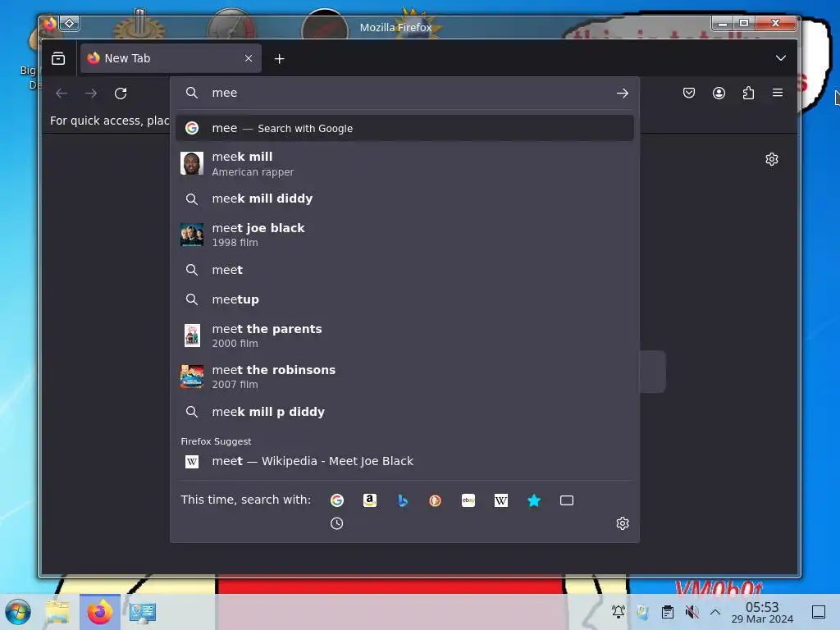Open the application hamburger menu
The image size is (840, 630).
coord(778,93)
